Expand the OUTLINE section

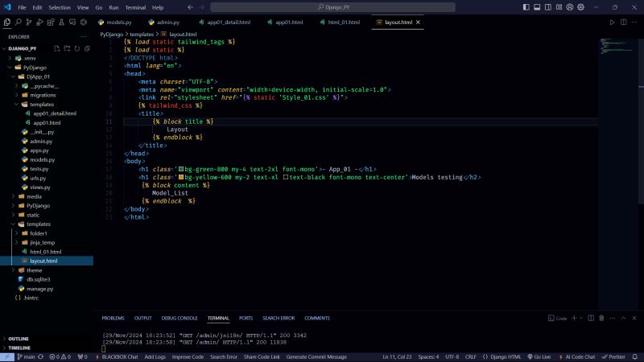(x=19, y=339)
